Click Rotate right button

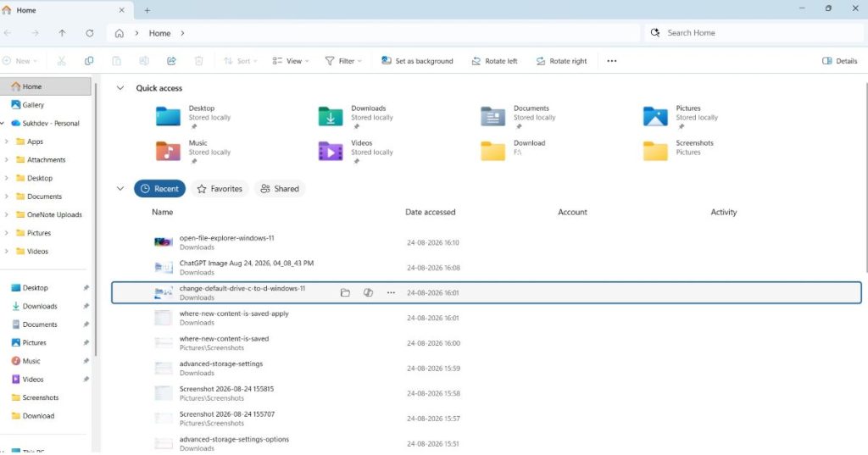(x=561, y=61)
